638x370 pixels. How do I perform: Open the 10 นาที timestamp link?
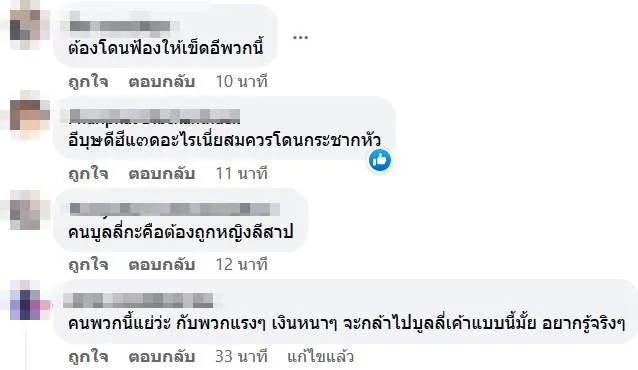pyautogui.click(x=241, y=81)
